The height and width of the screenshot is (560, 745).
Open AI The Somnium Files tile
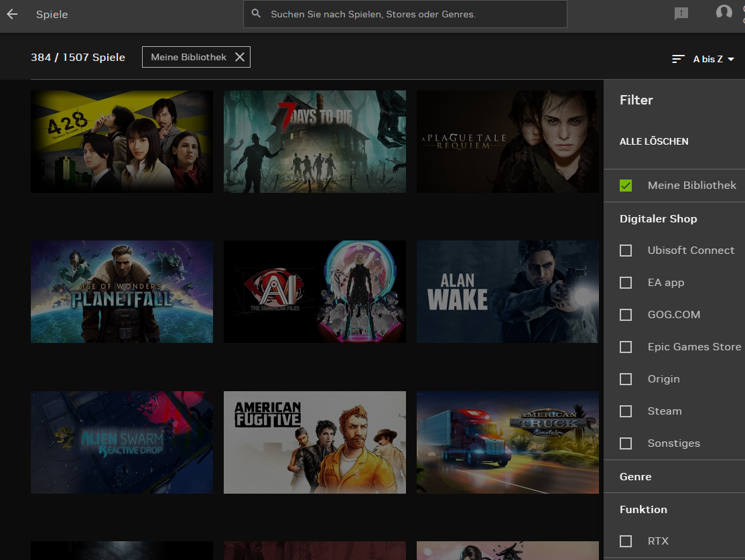pos(314,291)
